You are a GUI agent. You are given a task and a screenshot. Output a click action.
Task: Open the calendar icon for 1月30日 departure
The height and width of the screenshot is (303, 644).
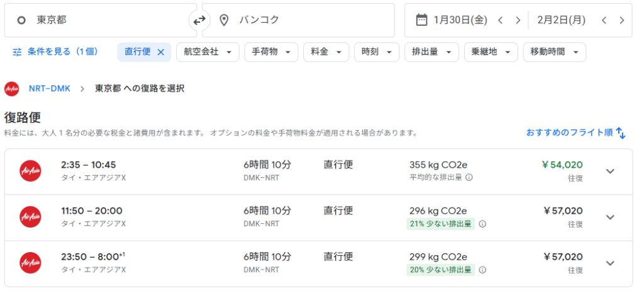tap(421, 20)
